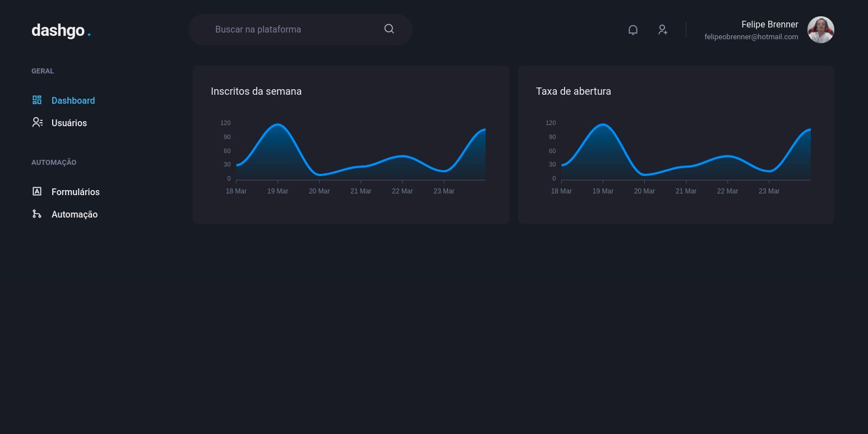This screenshot has height=434, width=868.
Task: Click the 19 Mar peak on Inscritos chart
Action: pyautogui.click(x=278, y=125)
